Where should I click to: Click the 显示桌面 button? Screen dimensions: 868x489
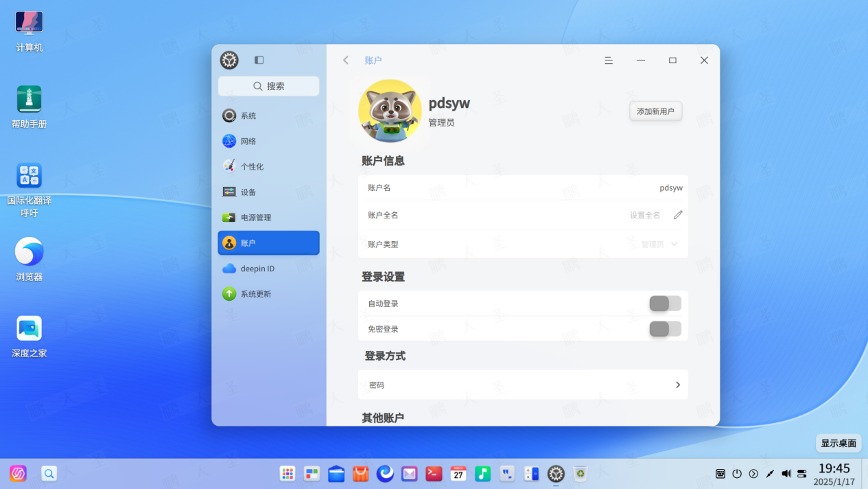click(838, 443)
